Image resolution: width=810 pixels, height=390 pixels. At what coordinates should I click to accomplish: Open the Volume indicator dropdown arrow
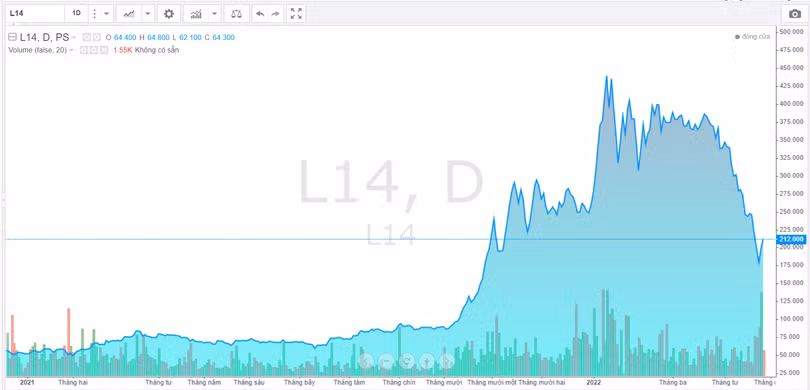click(x=71, y=50)
